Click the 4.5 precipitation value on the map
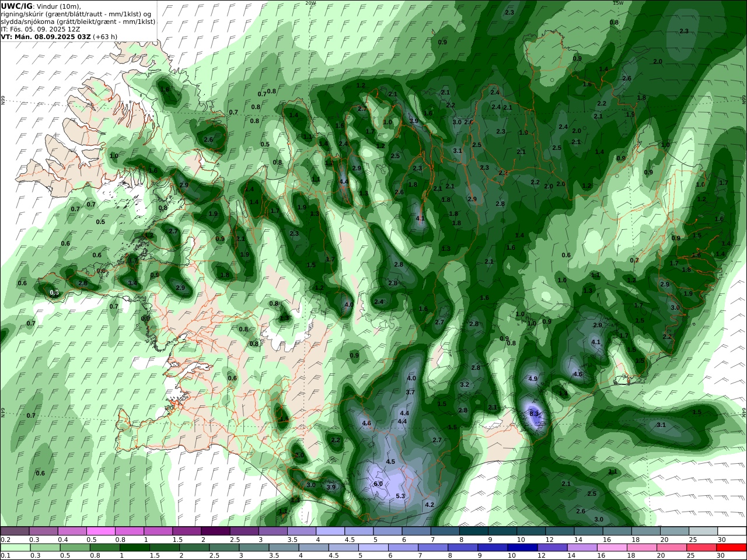Image resolution: width=747 pixels, height=560 pixels. click(391, 461)
